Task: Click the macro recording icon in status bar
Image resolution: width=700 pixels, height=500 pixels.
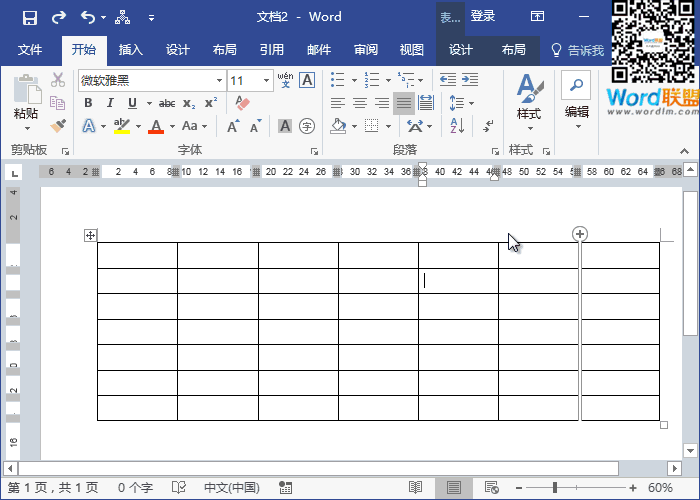Action: click(x=286, y=488)
